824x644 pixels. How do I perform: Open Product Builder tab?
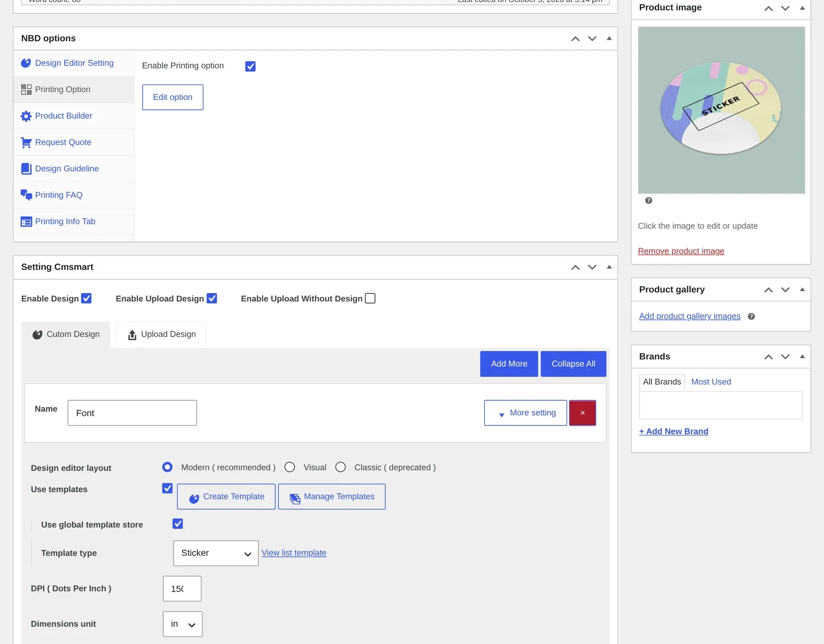74,116
